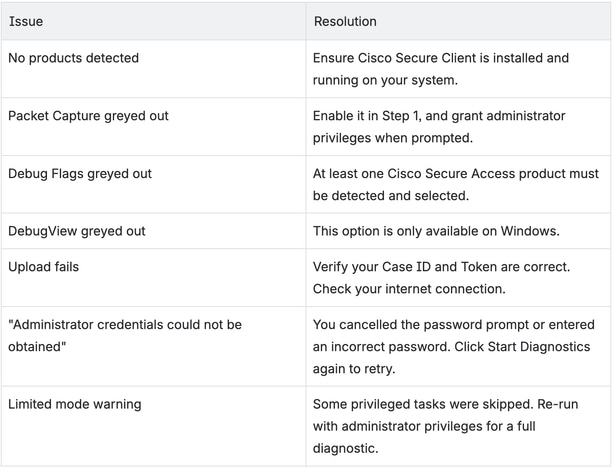Image resolution: width=612 pixels, height=467 pixels.
Task: Click the with administrator privileges line
Action: pos(424,426)
